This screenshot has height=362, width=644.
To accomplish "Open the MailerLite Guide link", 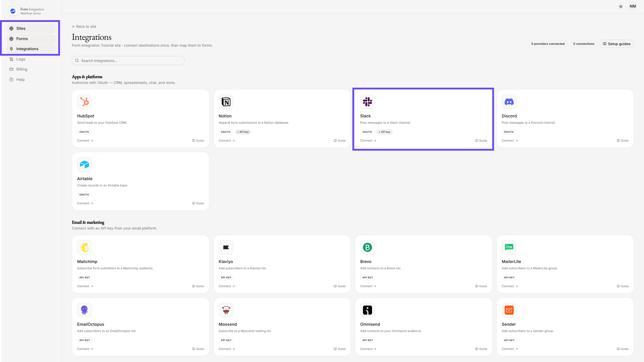I will pyautogui.click(x=623, y=286).
